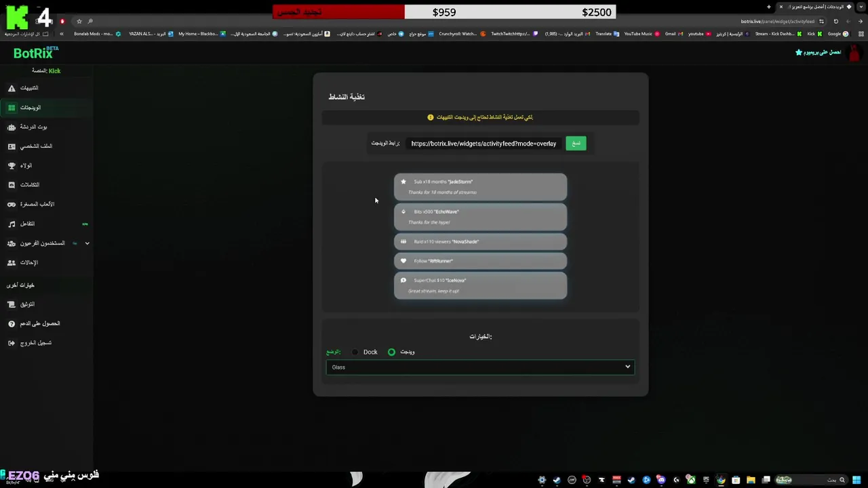868x488 pixels.
Task: Select the Dock mode radio button
Action: (x=355, y=352)
